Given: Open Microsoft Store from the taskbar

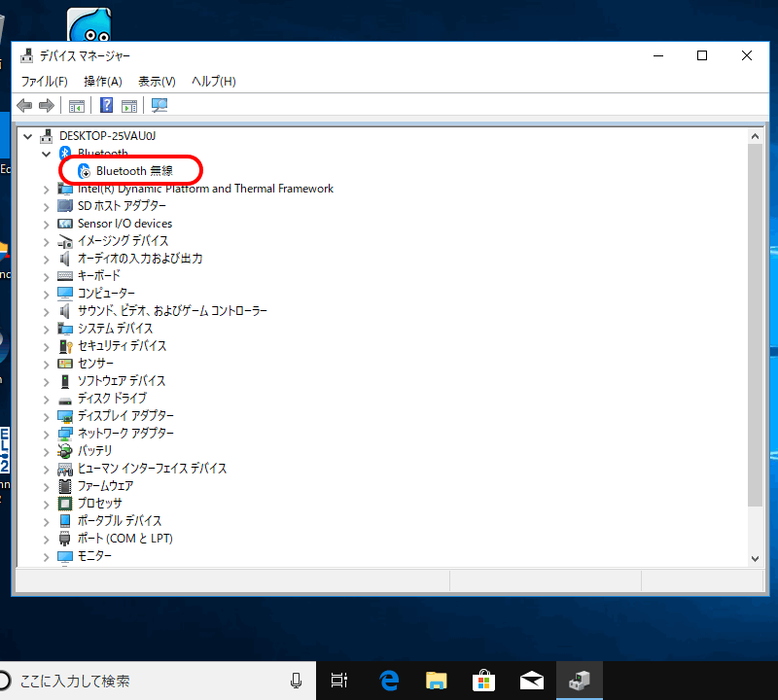Looking at the screenshot, I should (484, 681).
